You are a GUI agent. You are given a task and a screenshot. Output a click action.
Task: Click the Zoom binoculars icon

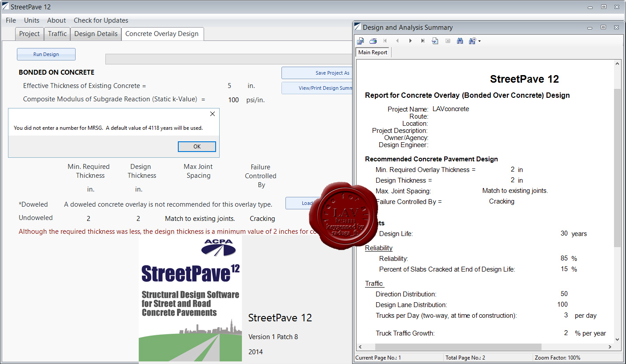click(x=472, y=41)
